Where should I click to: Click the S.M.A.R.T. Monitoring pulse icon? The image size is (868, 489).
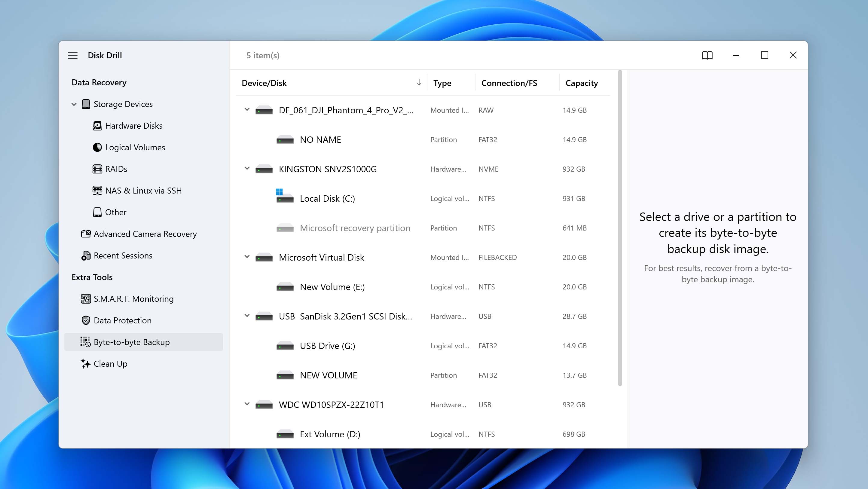click(x=86, y=299)
